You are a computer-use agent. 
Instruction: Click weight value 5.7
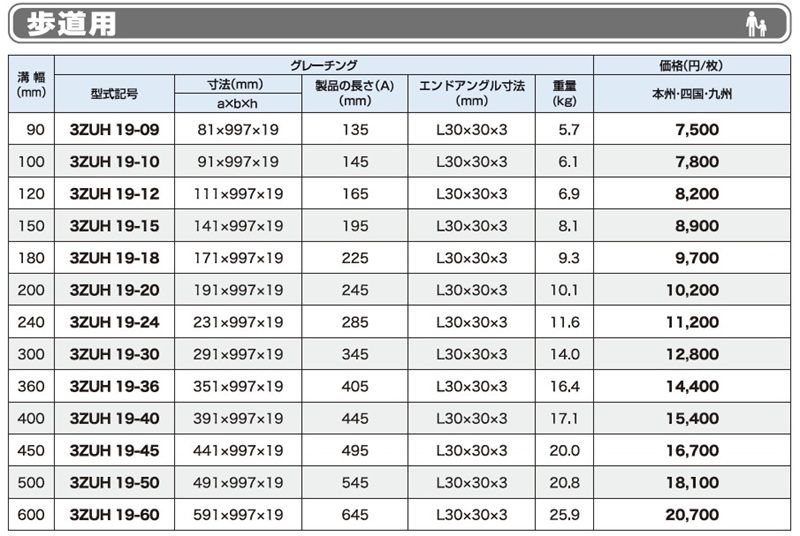[568, 130]
